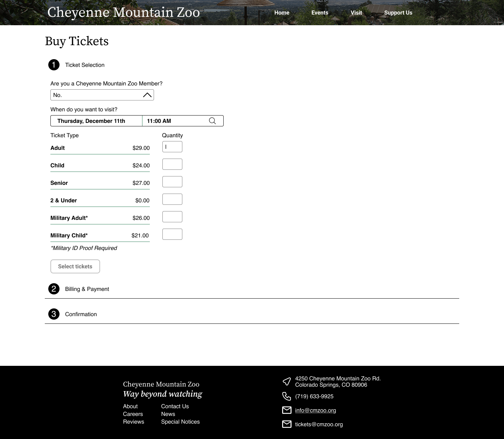Click the step 2 circle for Billing & Payment
Viewport: 504px width, 439px height.
54,289
